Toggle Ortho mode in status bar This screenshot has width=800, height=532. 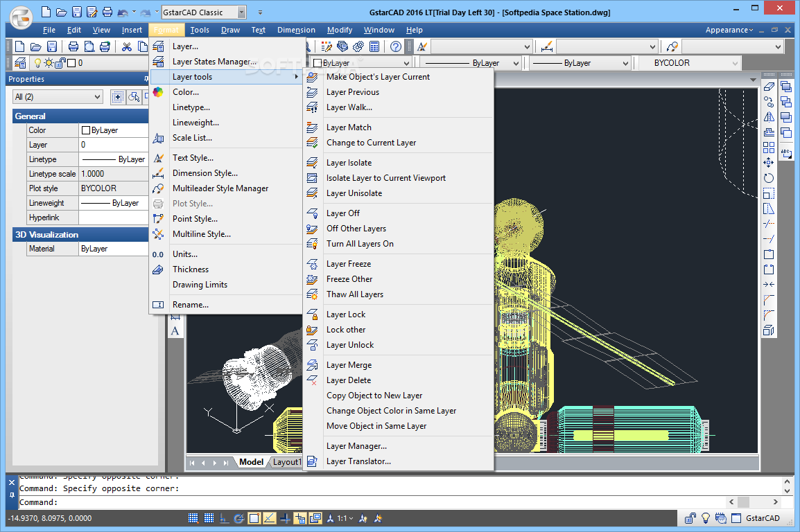(224, 518)
